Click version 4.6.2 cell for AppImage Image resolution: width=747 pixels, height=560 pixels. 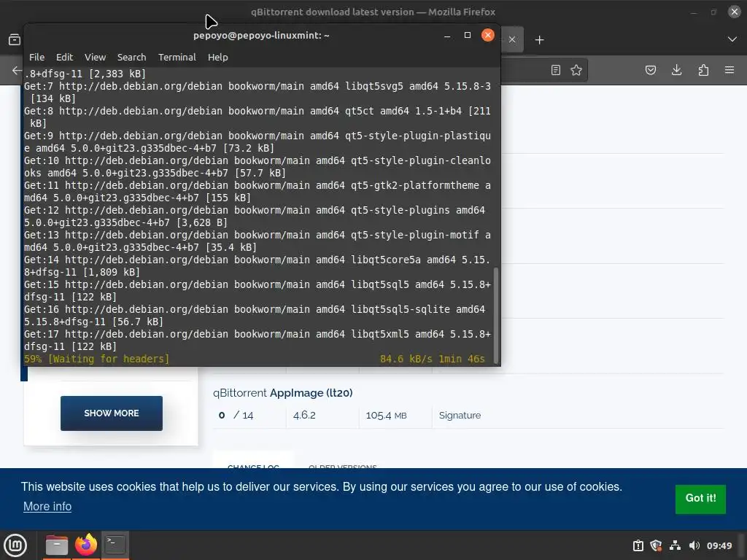[304, 415]
